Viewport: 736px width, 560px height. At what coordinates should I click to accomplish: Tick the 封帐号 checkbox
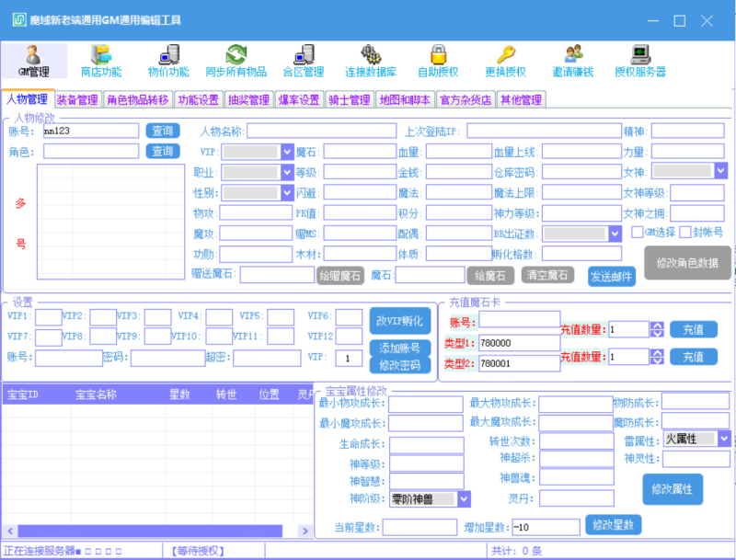click(684, 232)
